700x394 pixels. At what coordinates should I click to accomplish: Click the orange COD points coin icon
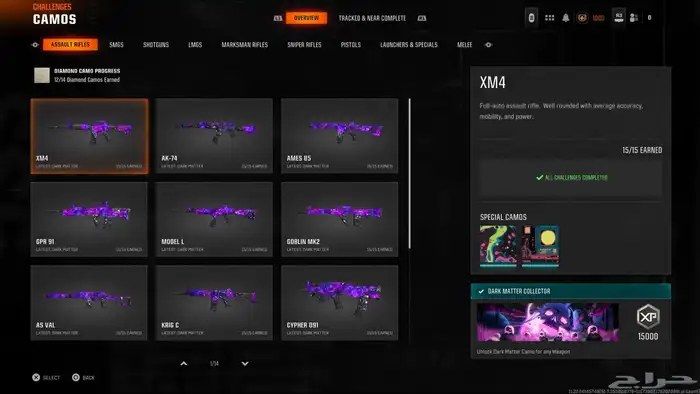[582, 18]
